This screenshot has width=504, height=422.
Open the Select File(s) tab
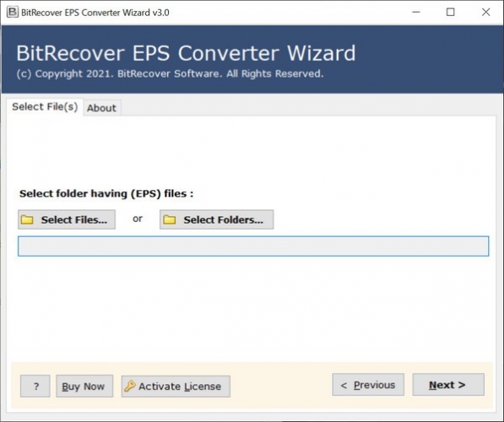click(x=45, y=106)
